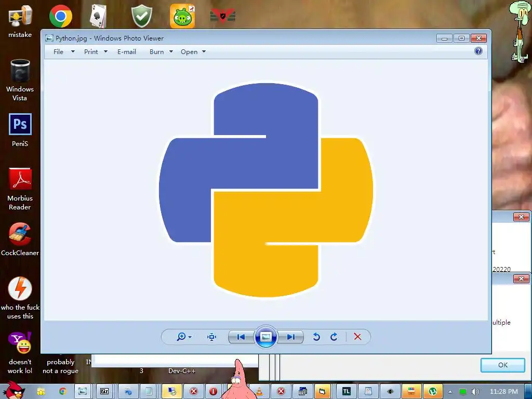This screenshot has height=399, width=532.
Task: Select the Google Chrome desktop icon
Action: pos(61,16)
